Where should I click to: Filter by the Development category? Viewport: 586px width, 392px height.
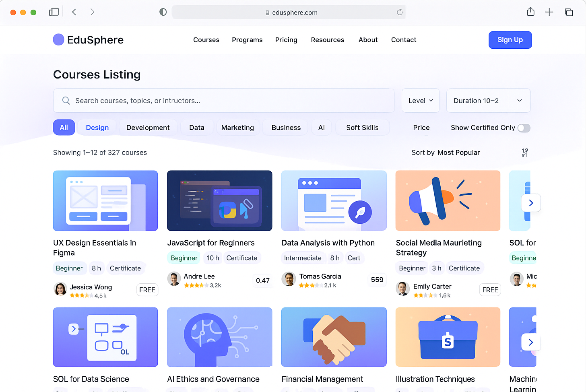pyautogui.click(x=148, y=128)
